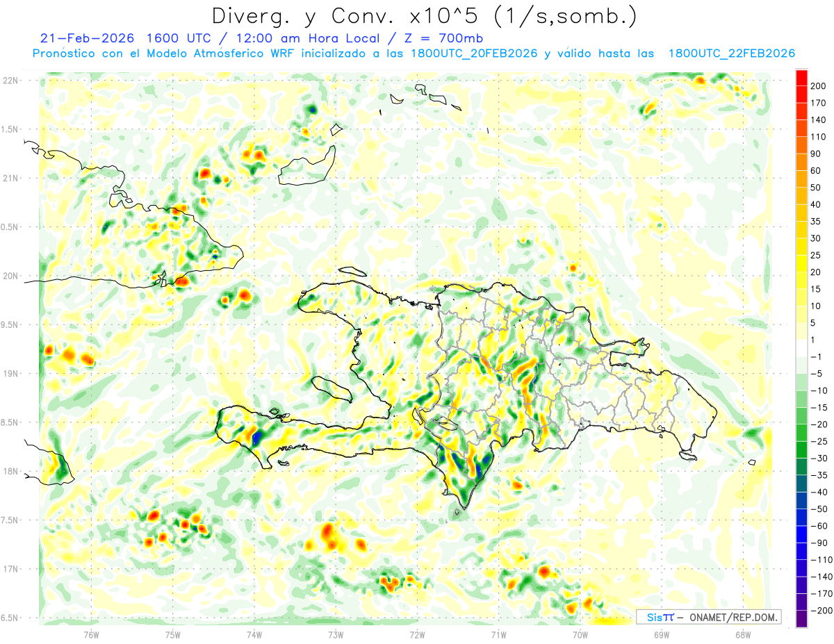Click latitude axis label '19N'
Image resolution: width=834 pixels, height=644 pixels.
point(11,374)
